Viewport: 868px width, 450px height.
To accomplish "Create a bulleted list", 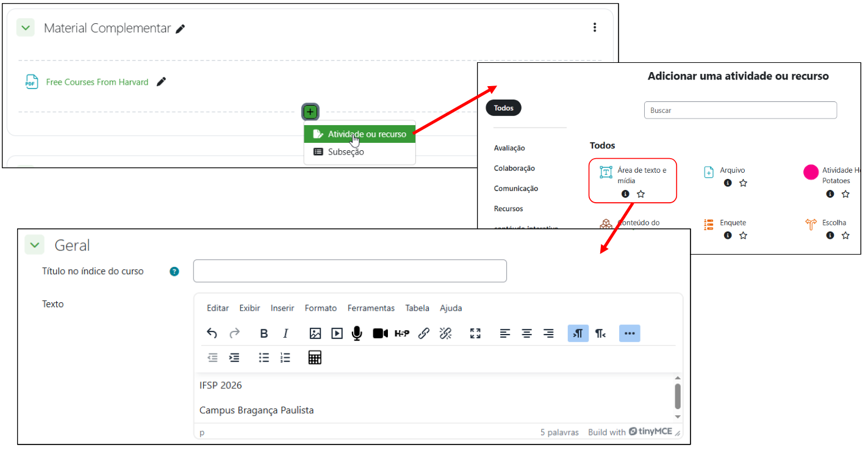I will pos(264,358).
